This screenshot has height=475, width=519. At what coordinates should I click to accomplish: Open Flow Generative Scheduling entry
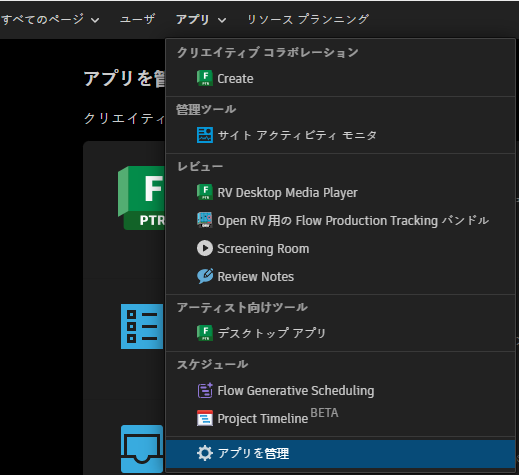(x=340, y=391)
